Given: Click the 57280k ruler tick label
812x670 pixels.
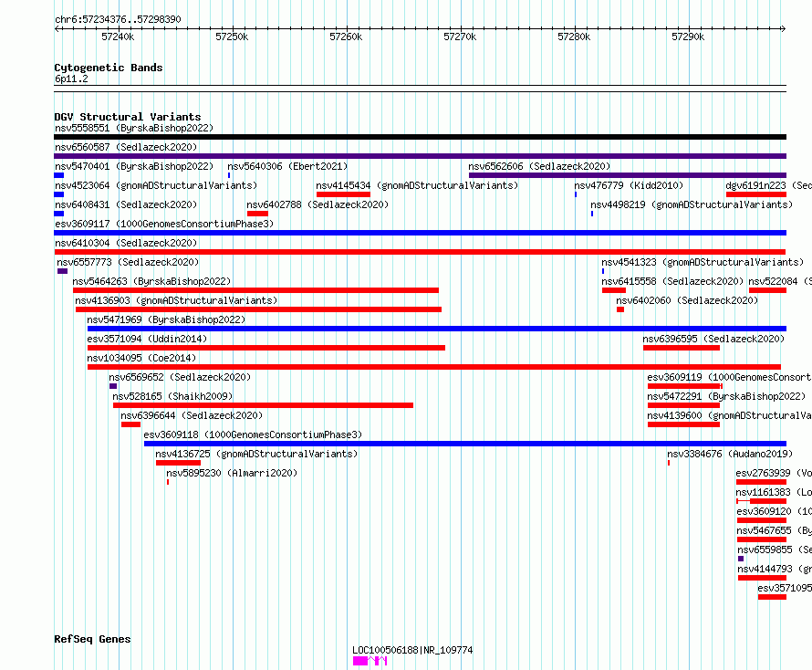Looking at the screenshot, I should pyautogui.click(x=574, y=37).
